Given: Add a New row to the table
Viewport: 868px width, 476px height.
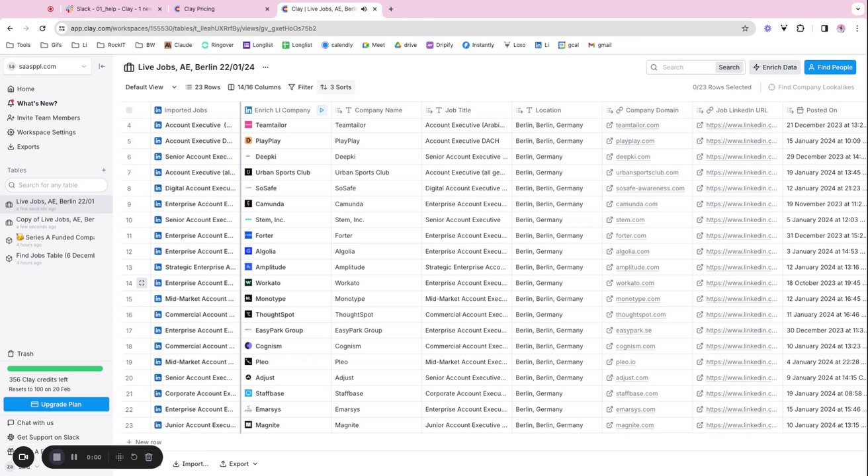Looking at the screenshot, I should click(x=144, y=442).
